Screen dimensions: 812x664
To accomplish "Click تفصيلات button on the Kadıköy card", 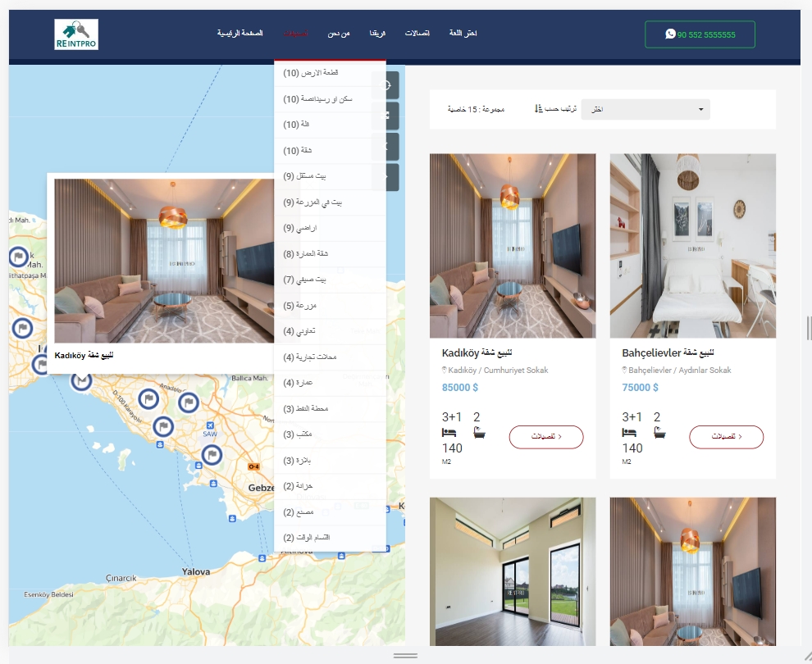I will [x=546, y=437].
